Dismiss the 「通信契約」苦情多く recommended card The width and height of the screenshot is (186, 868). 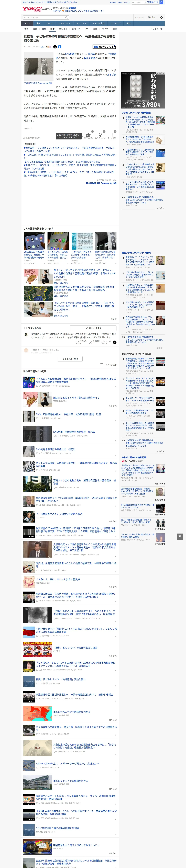(92, 263)
